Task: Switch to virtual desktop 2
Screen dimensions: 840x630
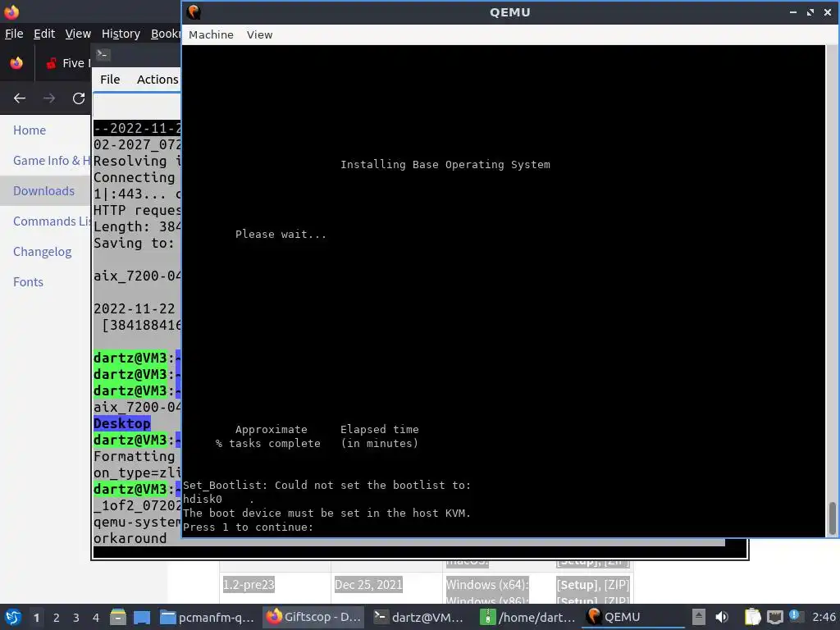Action: click(x=57, y=618)
